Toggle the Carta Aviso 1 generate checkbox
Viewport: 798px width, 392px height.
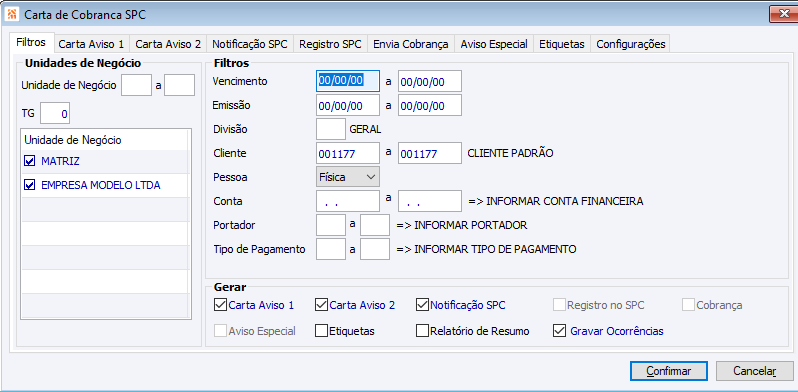coord(220,305)
